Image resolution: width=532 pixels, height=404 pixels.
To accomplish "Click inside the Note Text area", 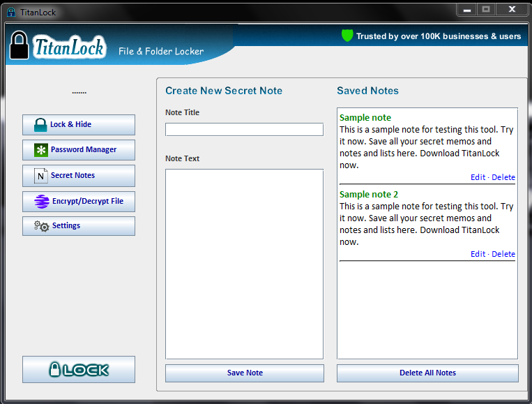I will click(x=244, y=264).
